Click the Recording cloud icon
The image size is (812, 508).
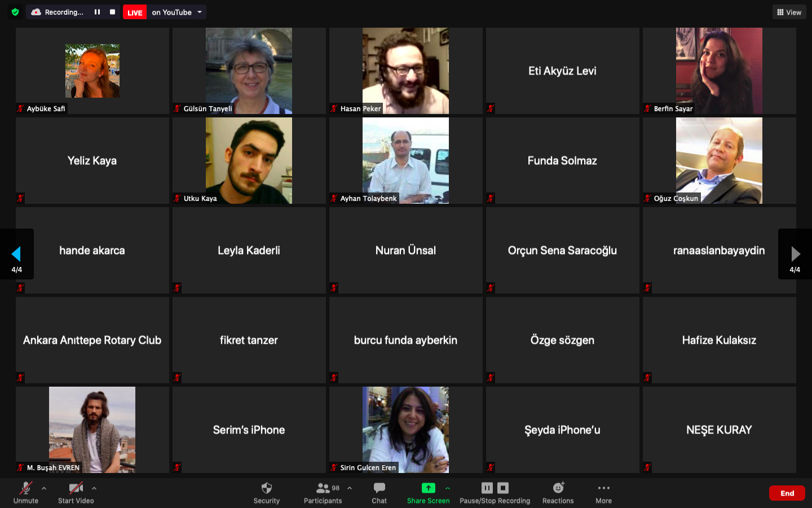36,12
